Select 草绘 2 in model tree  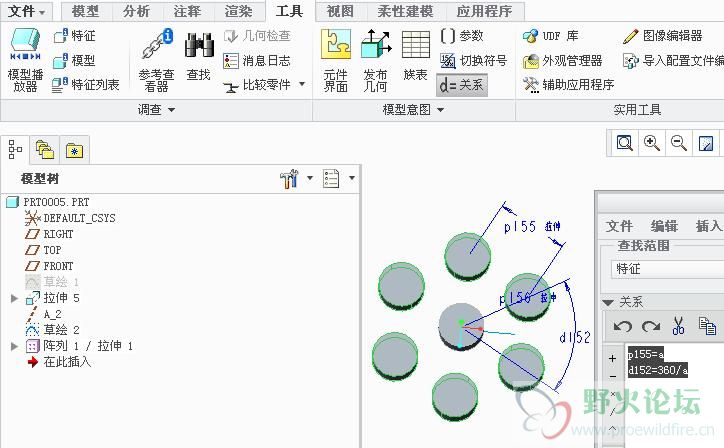coord(61,330)
